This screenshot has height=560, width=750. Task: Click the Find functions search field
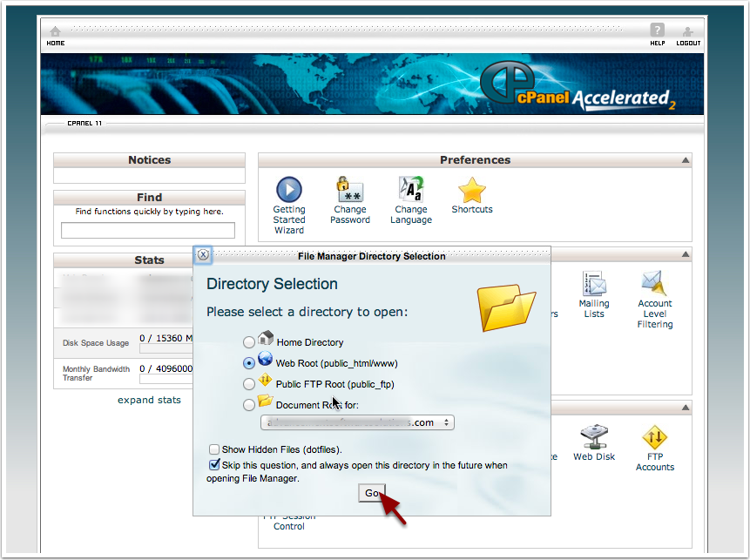point(148,231)
